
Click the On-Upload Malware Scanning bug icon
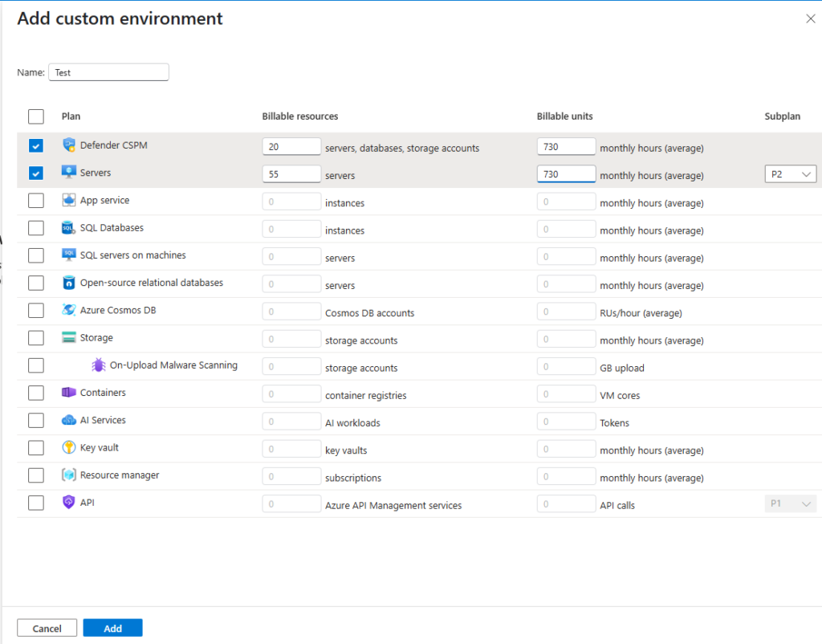[x=99, y=365]
